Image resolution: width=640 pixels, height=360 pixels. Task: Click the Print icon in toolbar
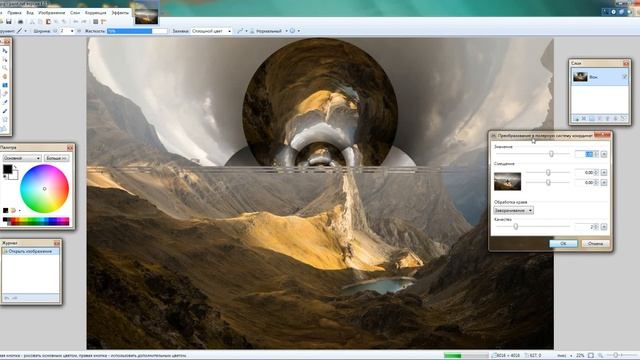coord(20,22)
